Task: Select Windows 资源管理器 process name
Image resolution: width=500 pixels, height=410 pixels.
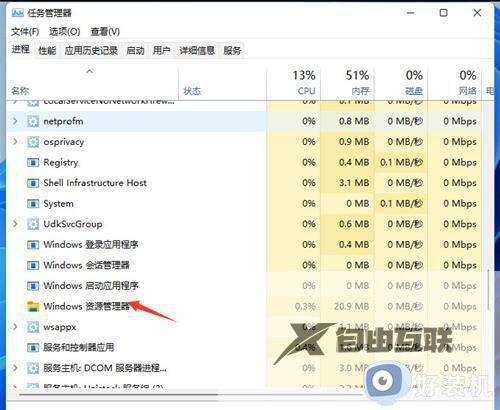Action: (86, 306)
